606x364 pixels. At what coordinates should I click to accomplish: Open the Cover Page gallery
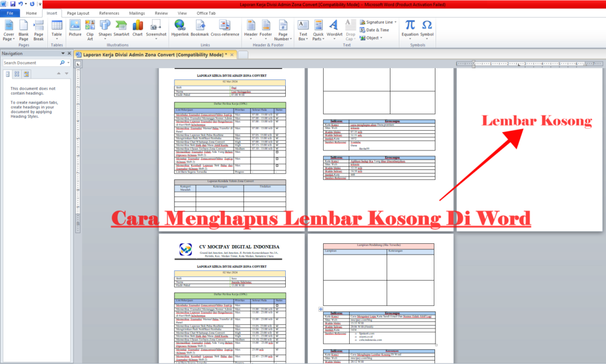(x=8, y=30)
